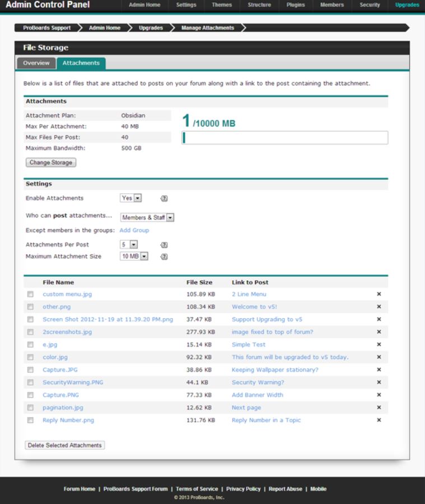Go to Admin Home breadcrumb
Screen dimensions: 425x504
[105, 28]
